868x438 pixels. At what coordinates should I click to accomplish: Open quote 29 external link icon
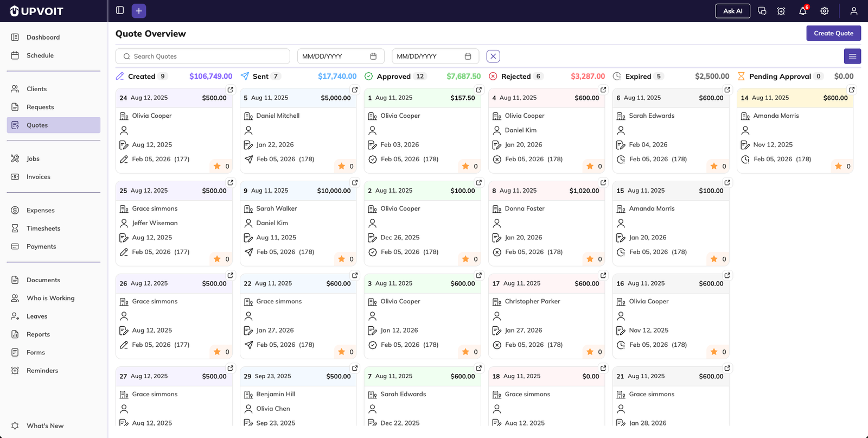[355, 368]
